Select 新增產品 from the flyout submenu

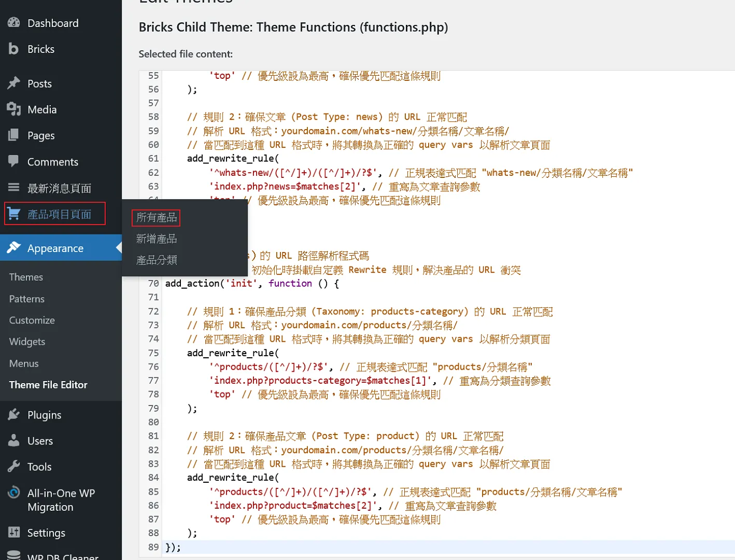click(157, 239)
